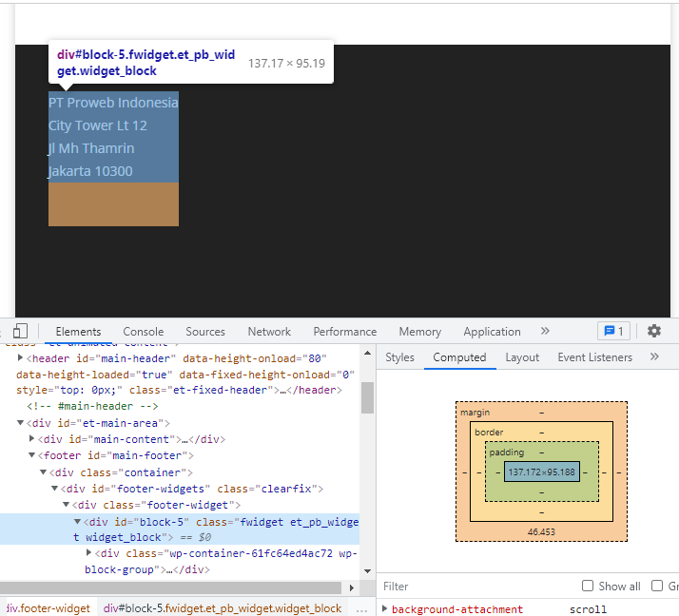This screenshot has height=616, width=679.
Task: Enable the Show all checkbox
Action: click(588, 586)
